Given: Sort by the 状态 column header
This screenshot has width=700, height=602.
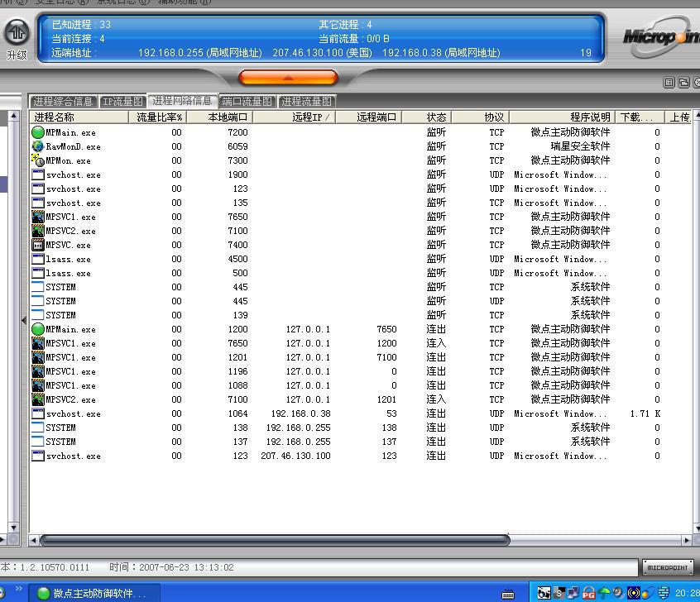Looking at the screenshot, I should click(x=427, y=117).
